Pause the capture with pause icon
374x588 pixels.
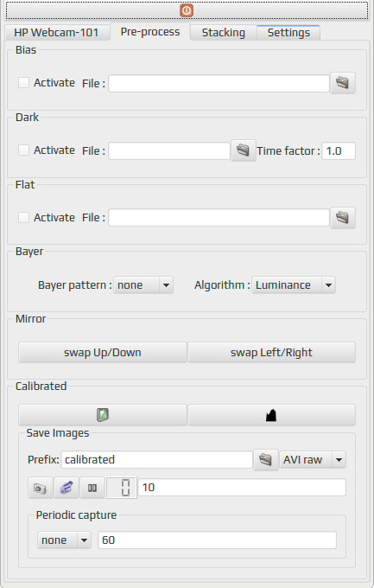coord(92,488)
